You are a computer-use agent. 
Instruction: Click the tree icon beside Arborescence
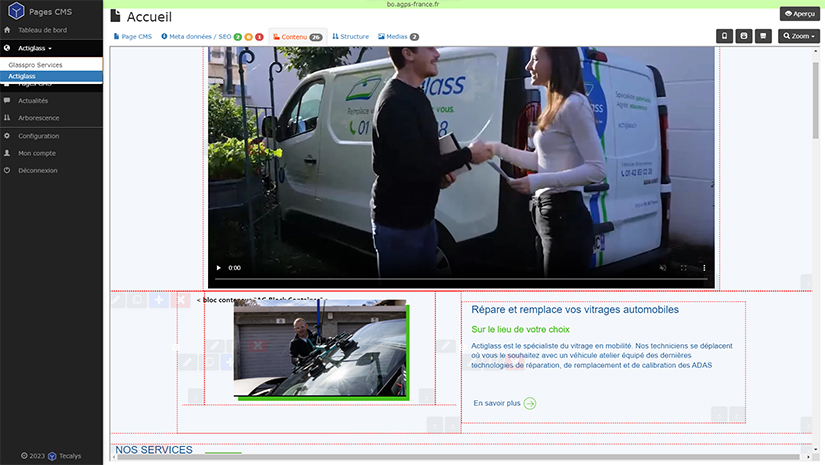[7, 118]
